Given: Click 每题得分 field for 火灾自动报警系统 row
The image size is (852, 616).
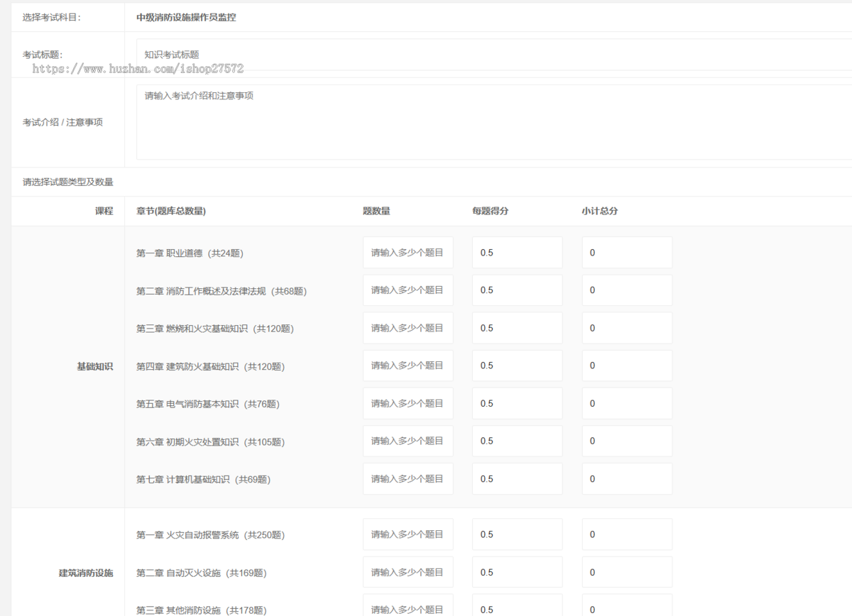Looking at the screenshot, I should pyautogui.click(x=518, y=534).
